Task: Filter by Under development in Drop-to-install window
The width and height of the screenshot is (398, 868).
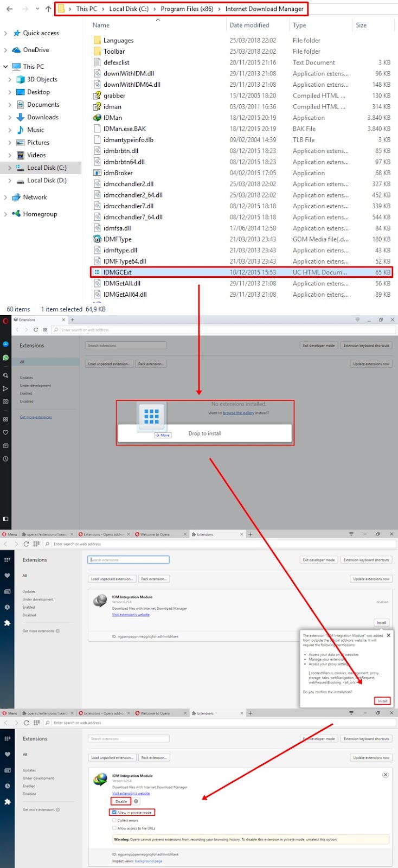Action: tap(35, 386)
